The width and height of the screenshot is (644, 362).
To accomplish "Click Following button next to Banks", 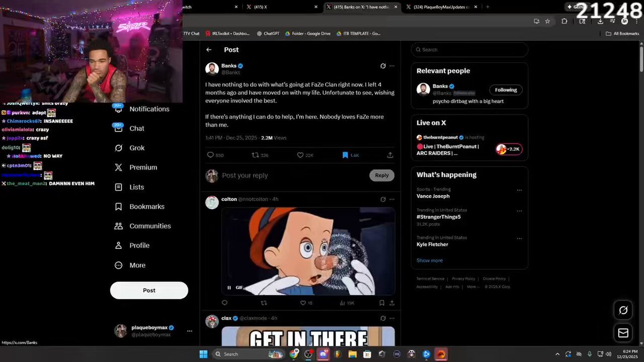I will [506, 90].
